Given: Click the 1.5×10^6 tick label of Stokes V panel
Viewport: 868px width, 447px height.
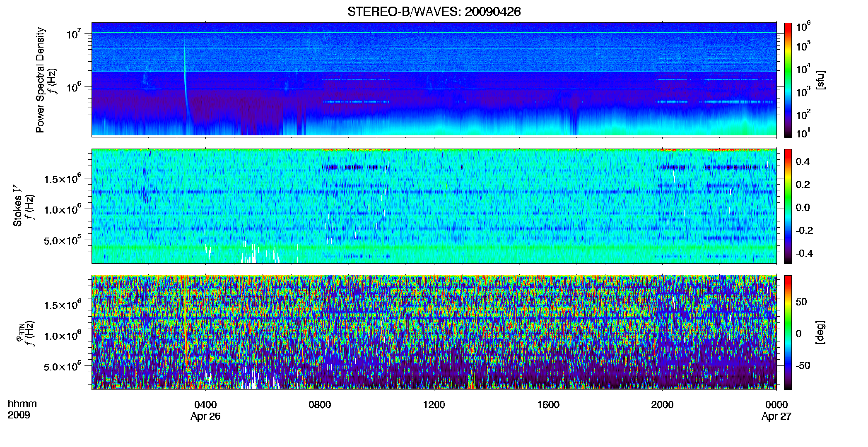Looking at the screenshot, I should 63,179.
